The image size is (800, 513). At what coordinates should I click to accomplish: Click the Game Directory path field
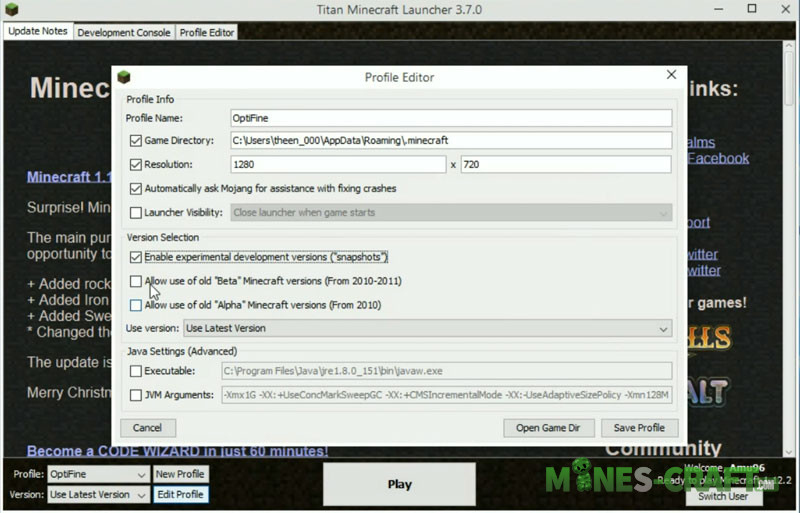coord(452,140)
